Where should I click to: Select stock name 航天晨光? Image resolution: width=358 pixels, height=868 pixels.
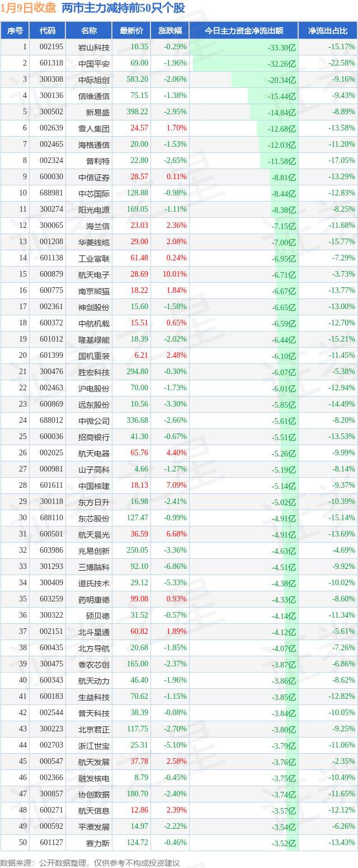point(95,534)
